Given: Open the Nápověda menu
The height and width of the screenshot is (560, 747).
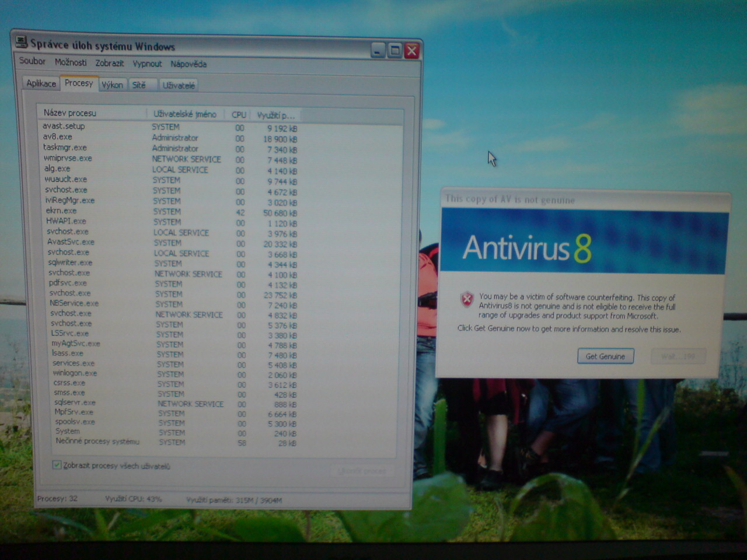Looking at the screenshot, I should tap(189, 64).
